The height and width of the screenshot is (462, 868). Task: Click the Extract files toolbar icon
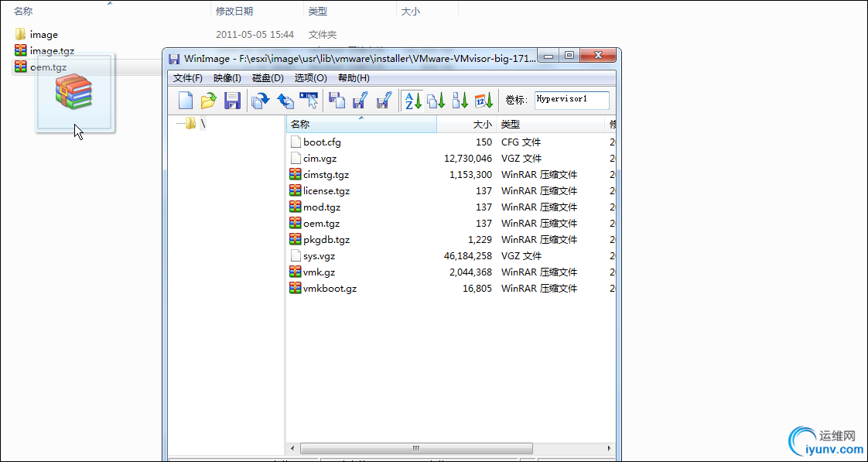[285, 101]
